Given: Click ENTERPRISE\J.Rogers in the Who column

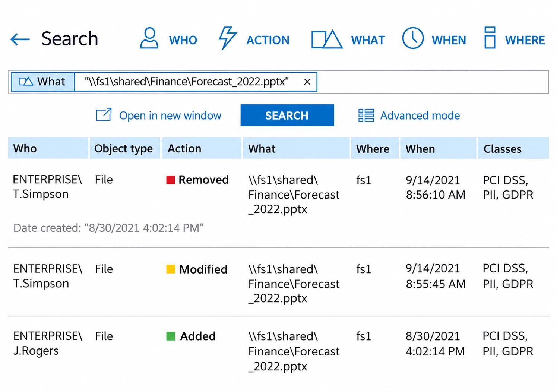Looking at the screenshot, I should coord(48,343).
